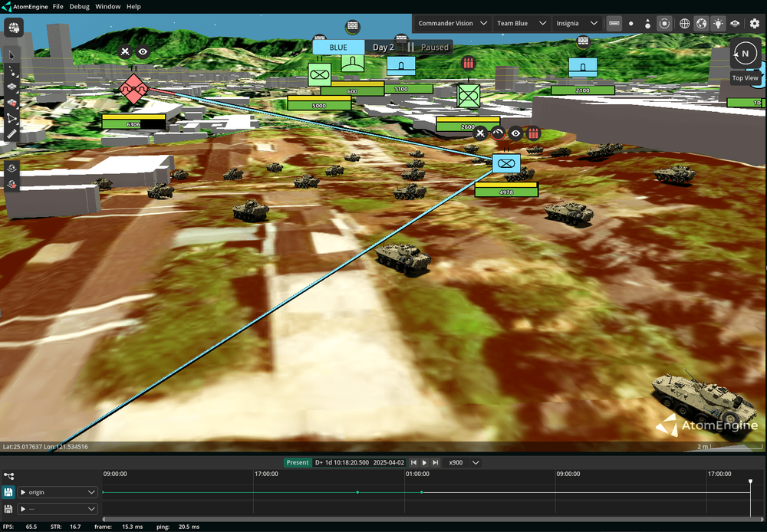The image size is (767, 532).
Task: Toggle the lightbulb lighting button
Action: click(x=718, y=24)
